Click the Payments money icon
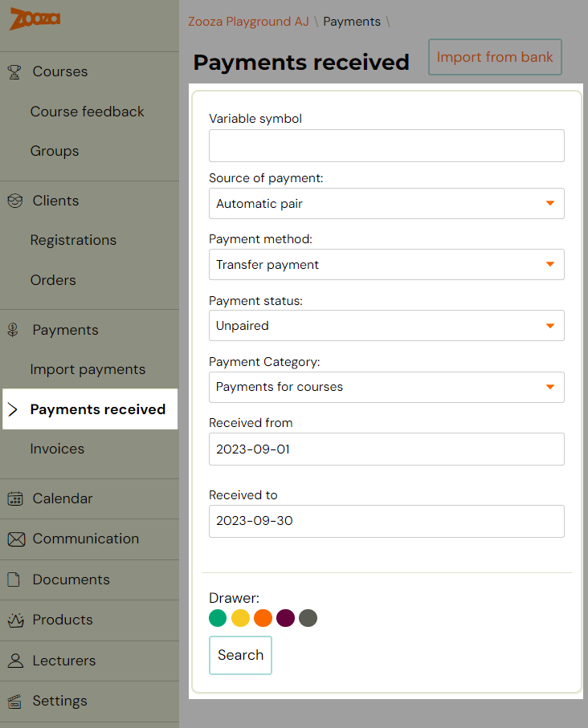 [x=13, y=330]
